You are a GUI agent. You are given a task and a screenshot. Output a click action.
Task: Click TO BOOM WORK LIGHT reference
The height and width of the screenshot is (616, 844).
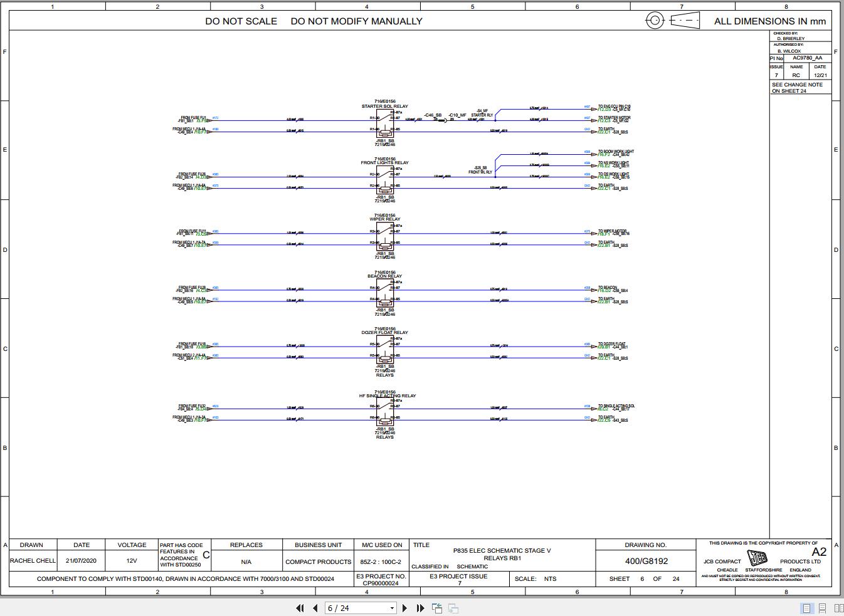point(616,152)
